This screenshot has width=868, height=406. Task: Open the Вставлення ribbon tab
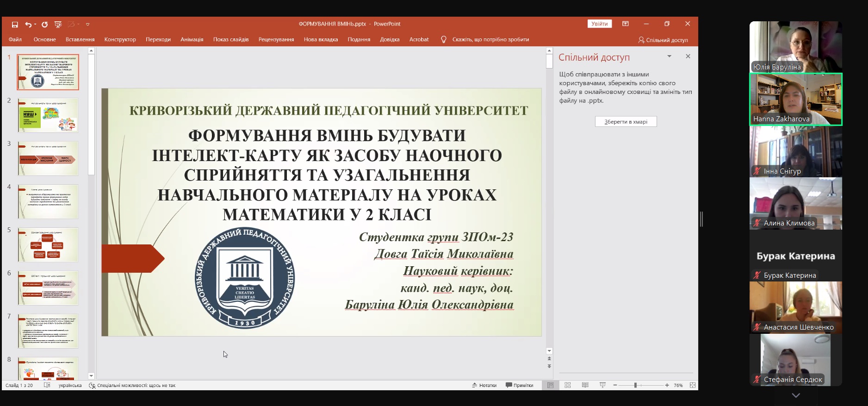point(80,39)
